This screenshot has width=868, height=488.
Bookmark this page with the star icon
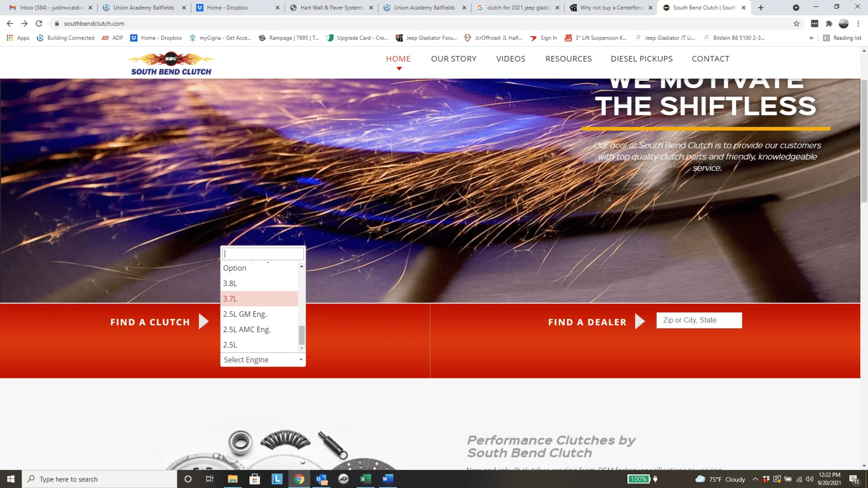click(796, 23)
